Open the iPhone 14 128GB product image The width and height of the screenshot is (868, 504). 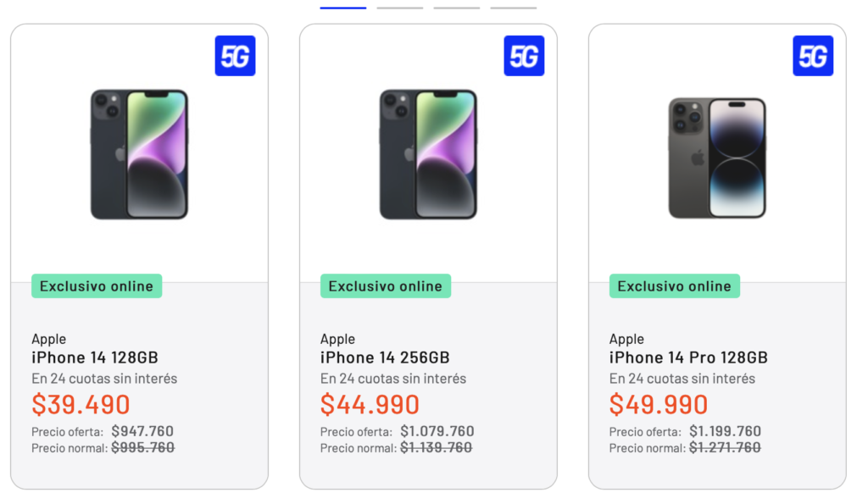[x=139, y=154]
